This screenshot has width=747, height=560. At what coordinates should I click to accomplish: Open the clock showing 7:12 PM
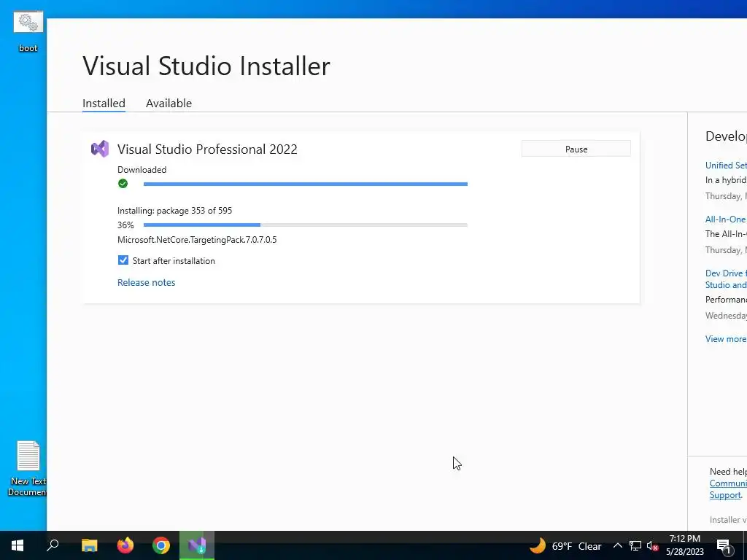tap(684, 545)
